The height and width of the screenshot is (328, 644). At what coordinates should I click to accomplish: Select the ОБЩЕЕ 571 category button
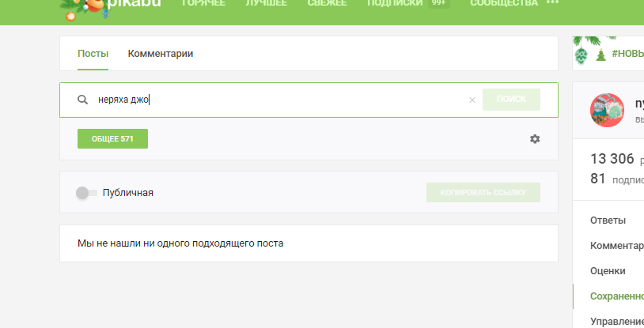click(112, 139)
